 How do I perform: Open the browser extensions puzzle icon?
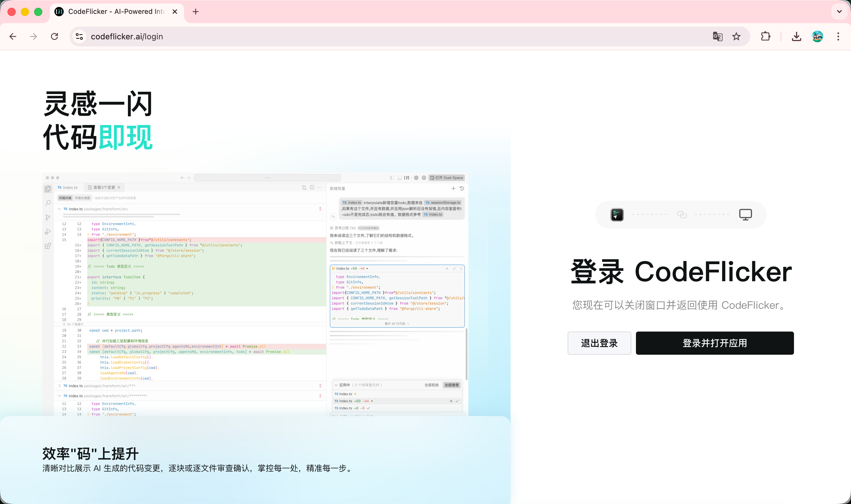point(765,36)
